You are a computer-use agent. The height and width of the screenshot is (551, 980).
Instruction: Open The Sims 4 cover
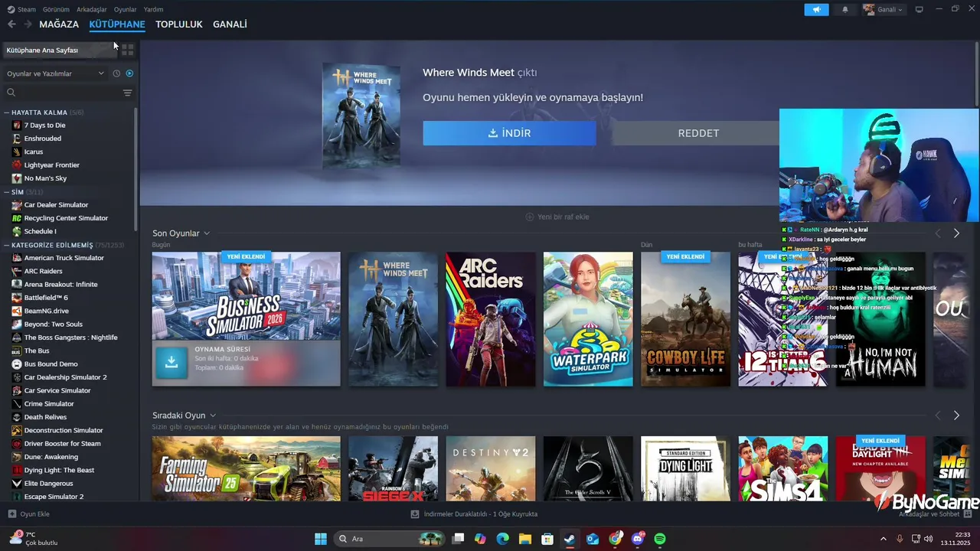pyautogui.click(x=782, y=468)
